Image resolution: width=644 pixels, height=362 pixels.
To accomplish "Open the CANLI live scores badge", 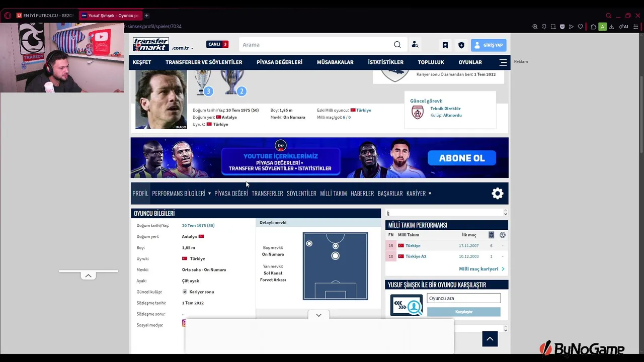I will pos(217,44).
